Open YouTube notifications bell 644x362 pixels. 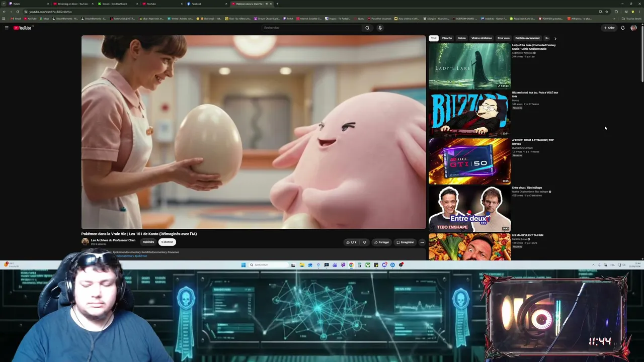622,28
